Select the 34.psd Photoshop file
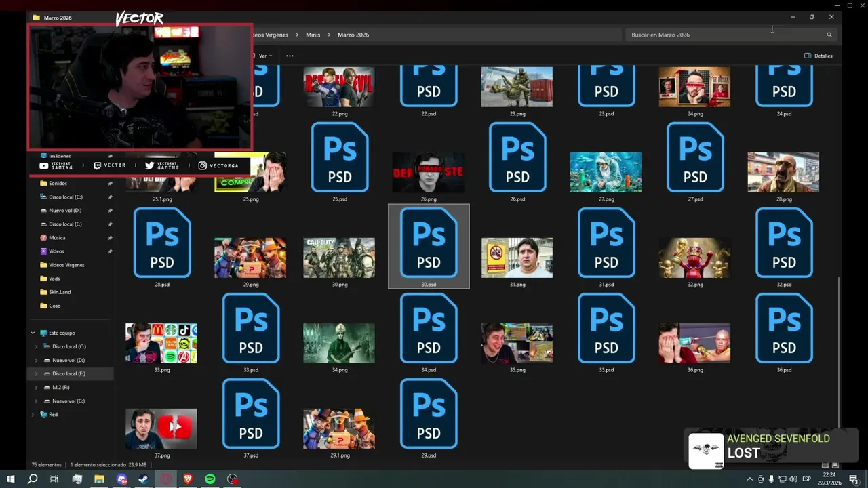868x488 pixels. point(429,328)
